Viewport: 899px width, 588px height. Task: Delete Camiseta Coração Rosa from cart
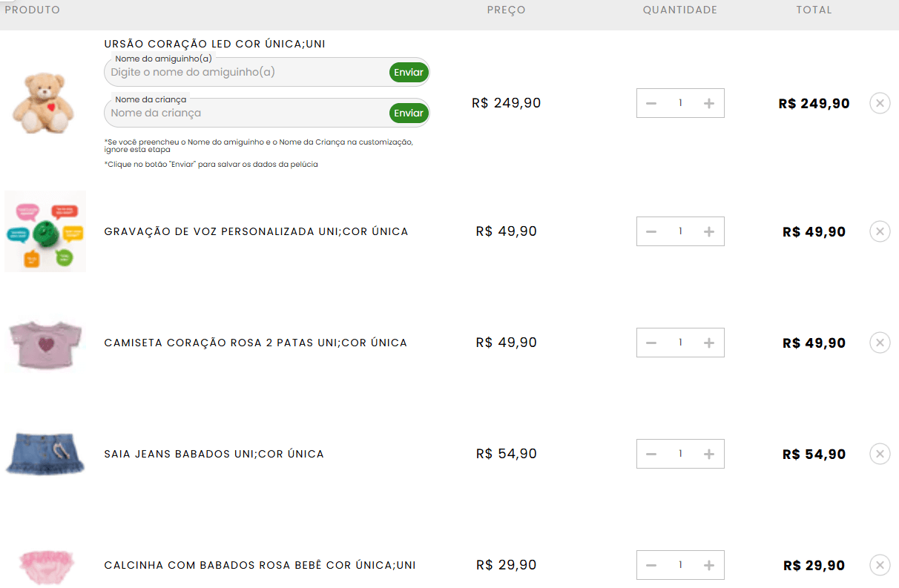click(880, 343)
